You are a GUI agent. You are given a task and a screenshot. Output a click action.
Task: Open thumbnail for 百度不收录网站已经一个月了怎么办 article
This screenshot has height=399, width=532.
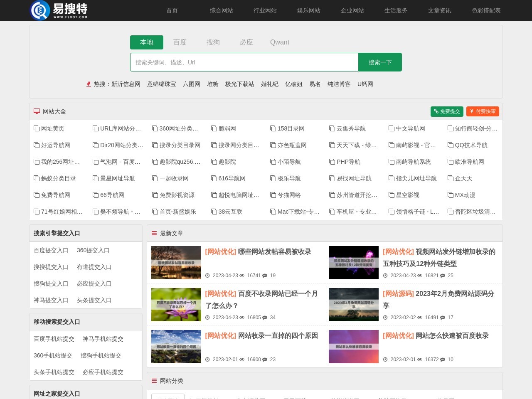point(176,305)
